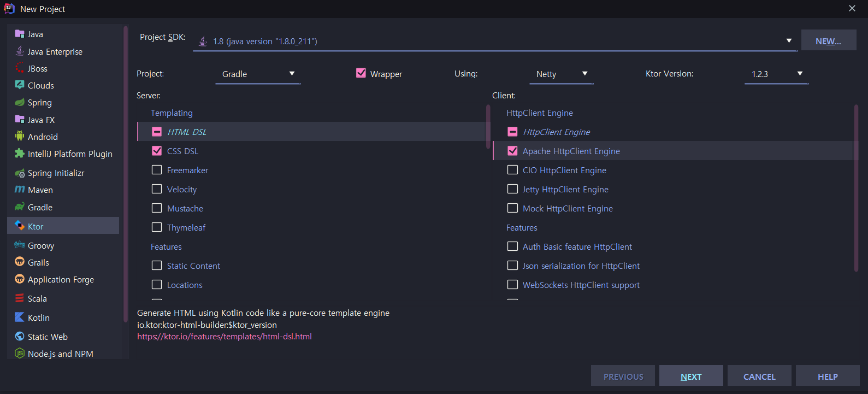
Task: Click the Scala icon
Action: [x=20, y=298]
